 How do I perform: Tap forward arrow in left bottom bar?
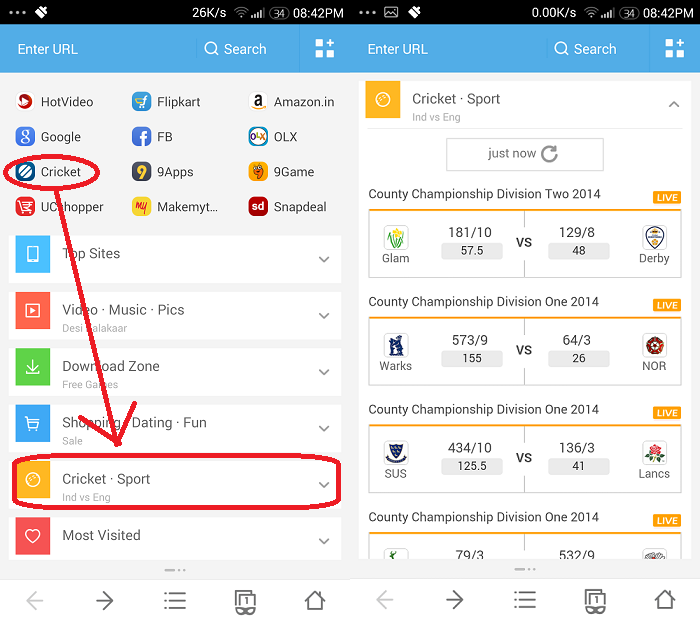tap(105, 600)
